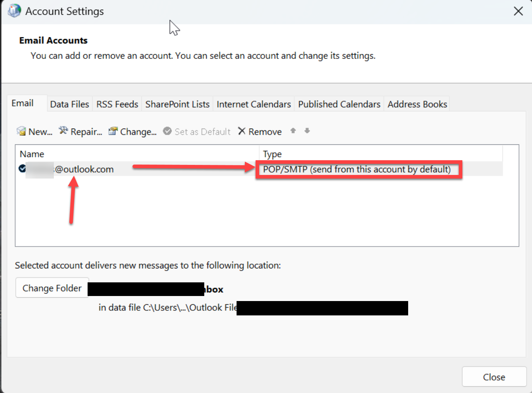The width and height of the screenshot is (532, 393).
Task: Click the New... label in toolbar
Action: [41, 132]
